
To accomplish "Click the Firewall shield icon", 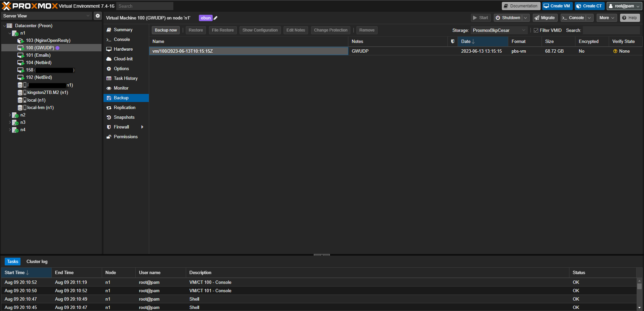I will [x=109, y=127].
